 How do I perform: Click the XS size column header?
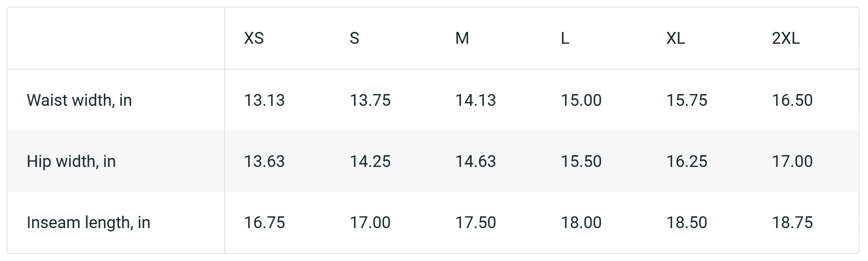254,38
